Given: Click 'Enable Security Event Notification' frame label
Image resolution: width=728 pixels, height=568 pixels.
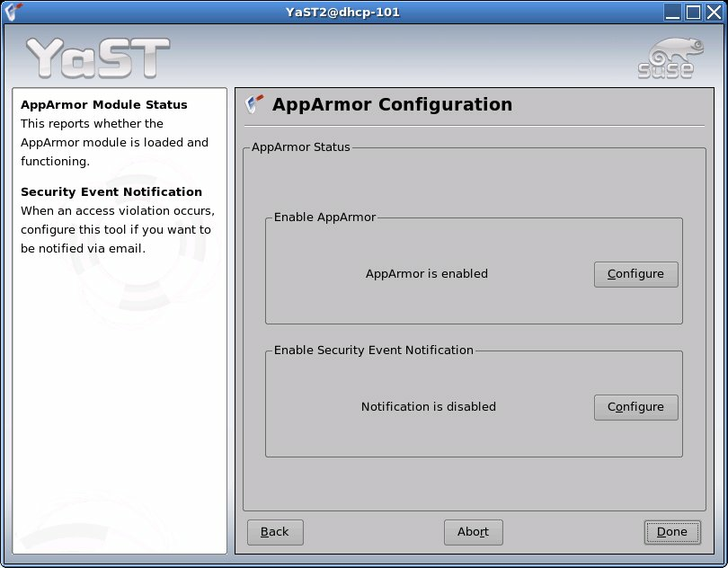Looking at the screenshot, I should click(374, 351).
